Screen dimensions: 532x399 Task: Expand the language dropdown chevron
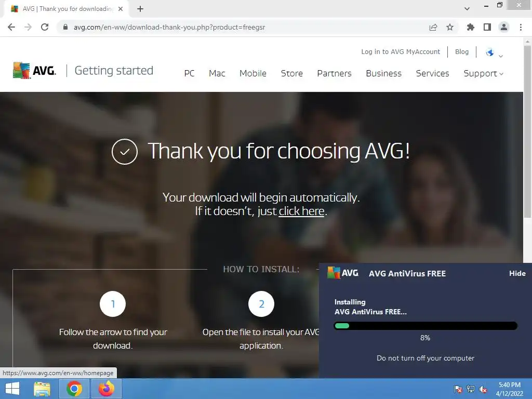pos(501,56)
